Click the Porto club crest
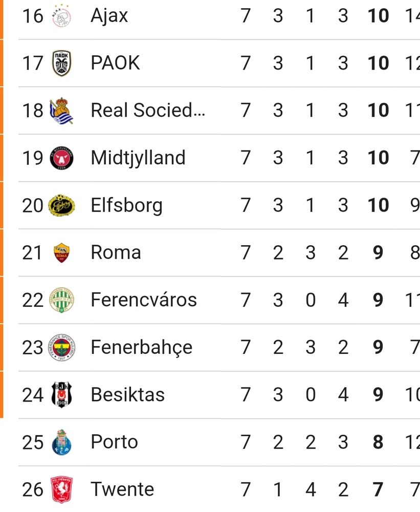 click(61, 442)
